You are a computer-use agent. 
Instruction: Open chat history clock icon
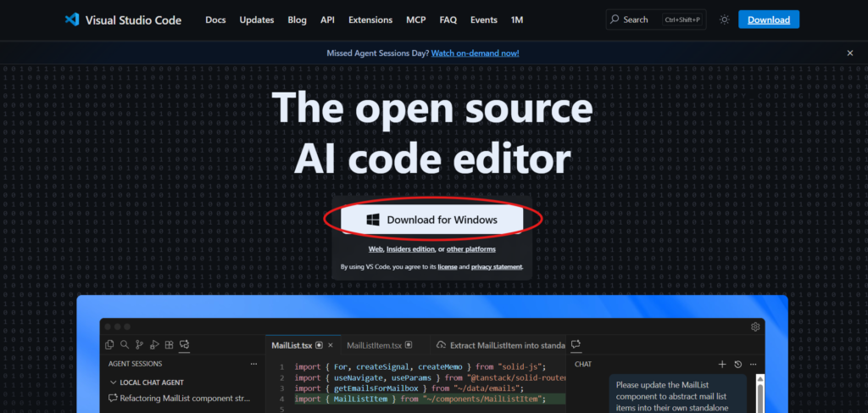pyautogui.click(x=737, y=364)
